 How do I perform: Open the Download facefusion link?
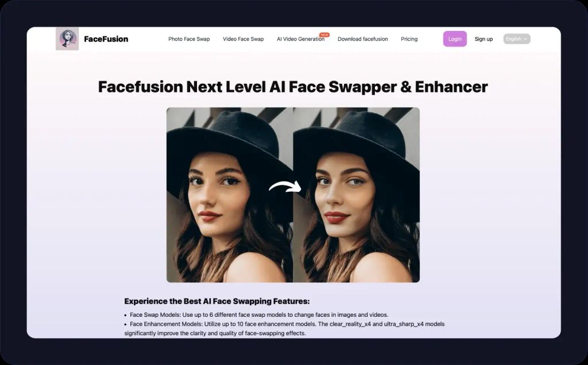[x=363, y=39]
